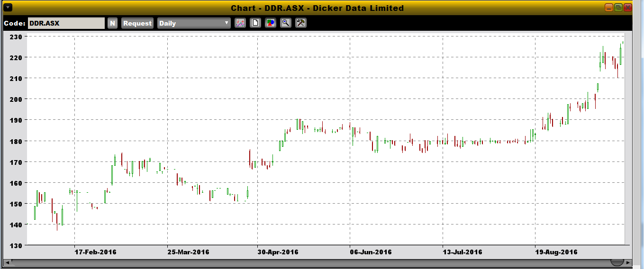Open the colored shapes drawing icon
Viewport: 644px width, 269px height.
pos(271,23)
